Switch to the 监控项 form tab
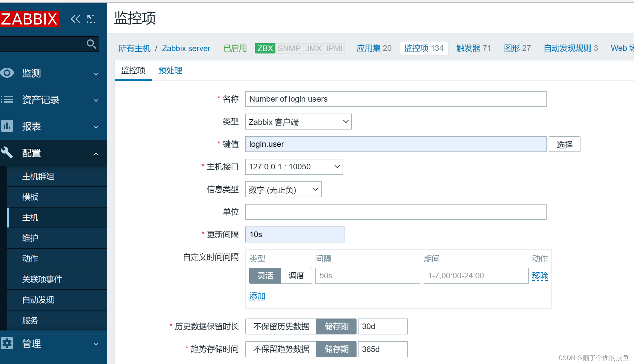 click(133, 70)
